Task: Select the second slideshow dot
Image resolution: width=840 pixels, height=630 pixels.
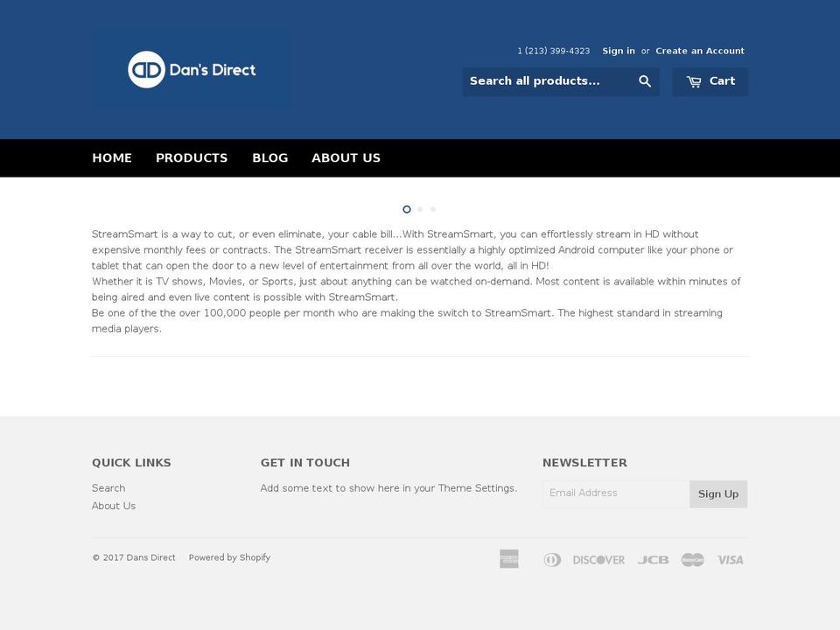Action: pos(420,209)
